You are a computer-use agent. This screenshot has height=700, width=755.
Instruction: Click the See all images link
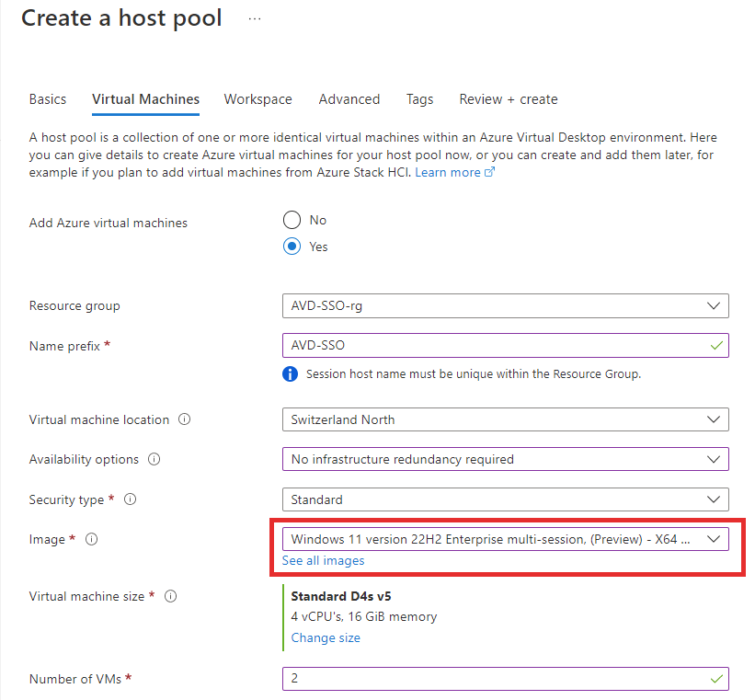[x=323, y=561]
